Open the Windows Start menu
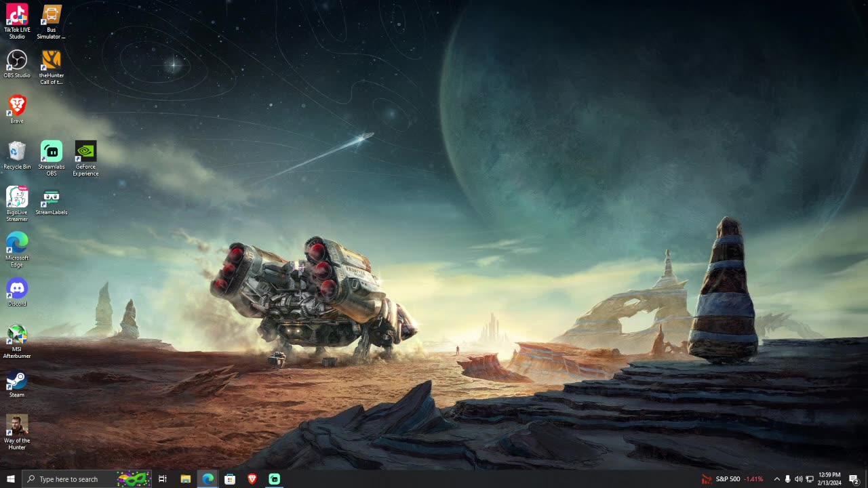This screenshot has width=868, height=488. [x=10, y=479]
